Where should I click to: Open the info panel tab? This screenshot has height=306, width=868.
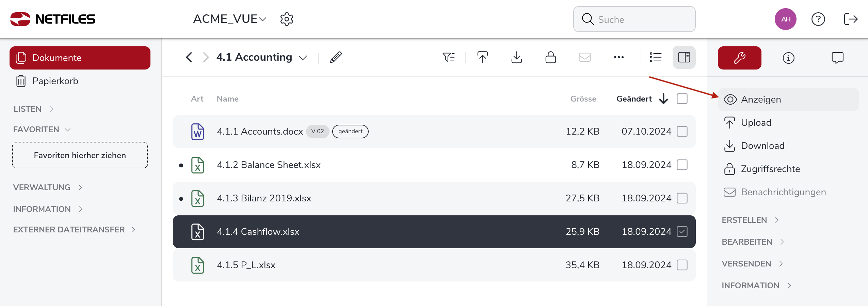(x=788, y=58)
